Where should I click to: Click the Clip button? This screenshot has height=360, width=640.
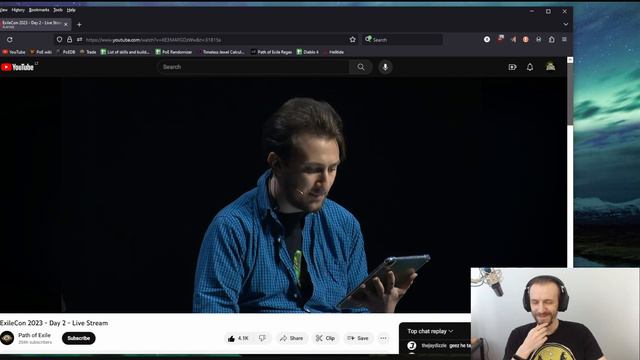coord(325,338)
